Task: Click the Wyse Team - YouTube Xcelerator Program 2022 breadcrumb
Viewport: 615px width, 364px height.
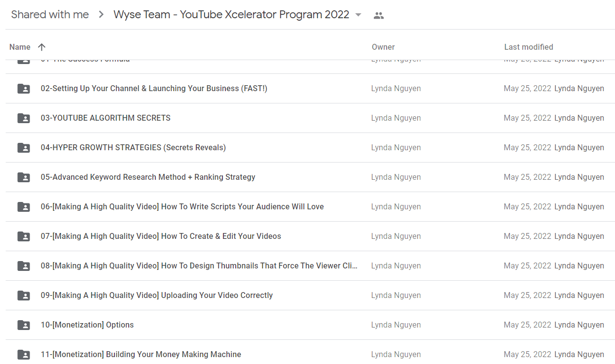Action: click(231, 15)
